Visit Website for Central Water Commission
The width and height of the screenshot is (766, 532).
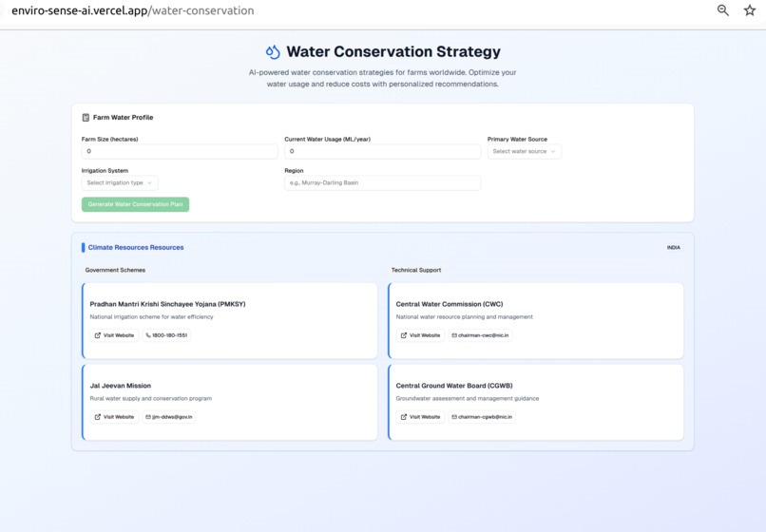pyautogui.click(x=421, y=335)
